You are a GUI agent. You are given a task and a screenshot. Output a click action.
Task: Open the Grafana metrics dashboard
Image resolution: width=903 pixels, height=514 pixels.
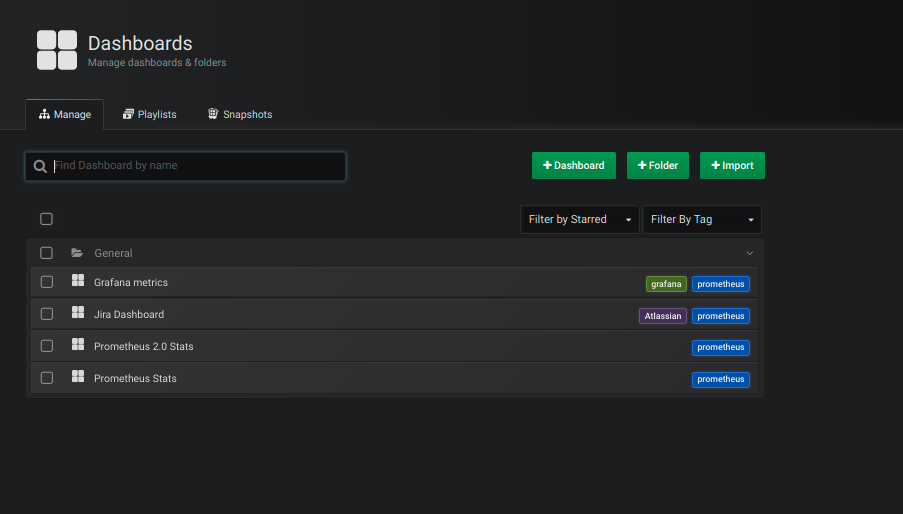pyautogui.click(x=131, y=283)
